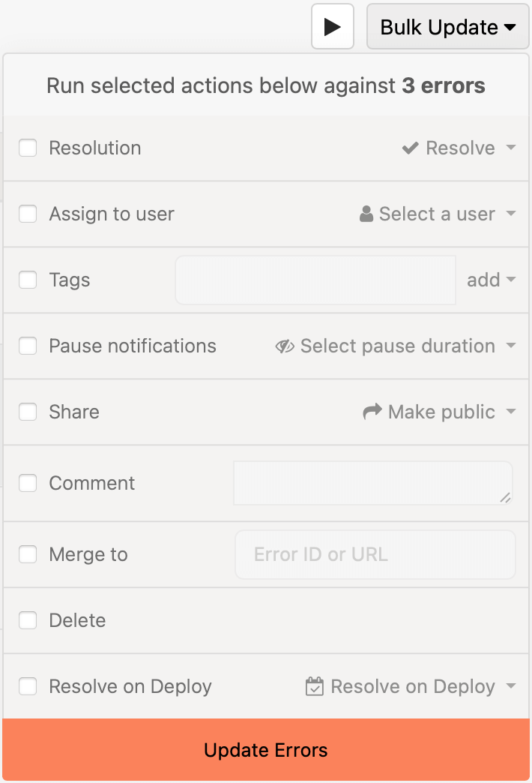Image resolution: width=532 pixels, height=783 pixels.
Task: Check the Assign to user box
Action: 28,214
